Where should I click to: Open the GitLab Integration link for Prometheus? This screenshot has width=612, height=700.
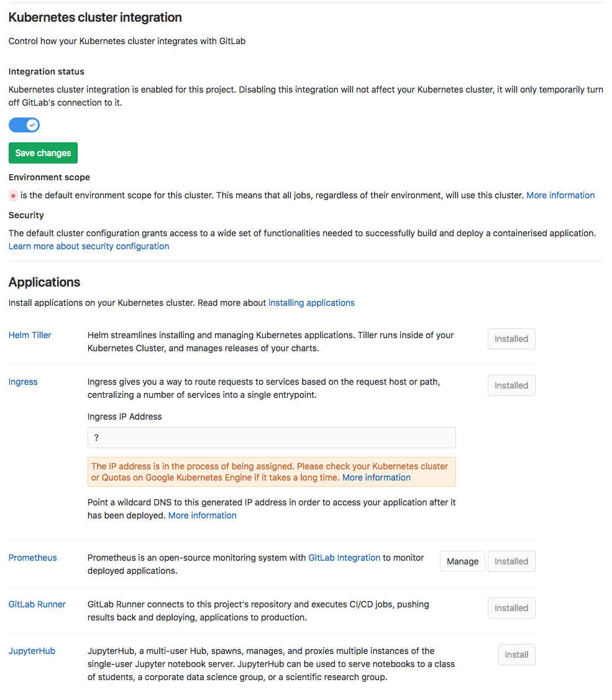(344, 557)
